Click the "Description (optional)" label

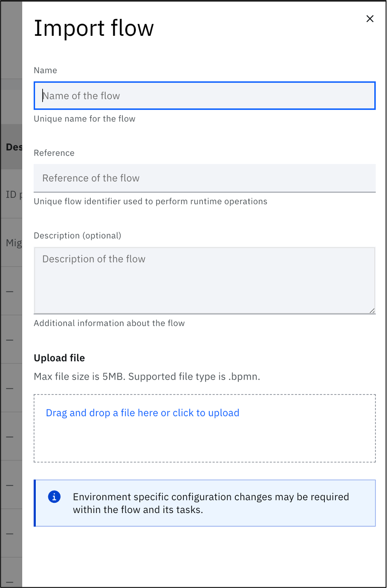[x=77, y=235]
